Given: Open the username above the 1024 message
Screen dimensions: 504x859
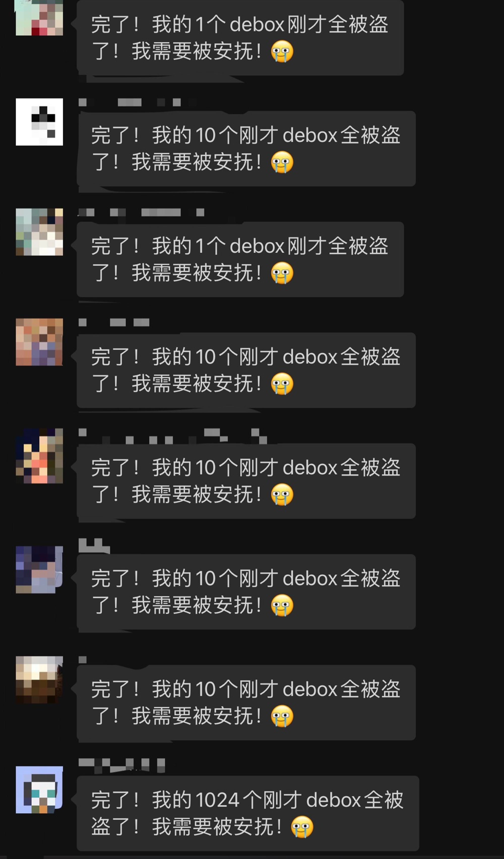Looking at the screenshot, I should (x=122, y=766).
